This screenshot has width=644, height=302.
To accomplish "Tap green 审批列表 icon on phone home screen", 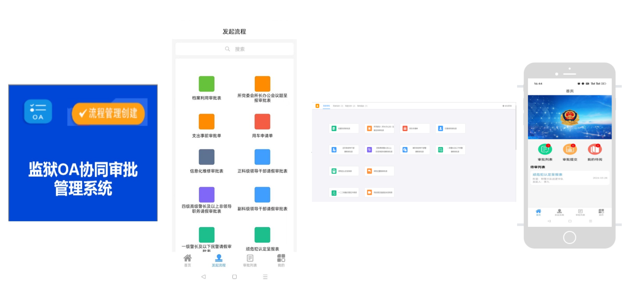I will 545,149.
